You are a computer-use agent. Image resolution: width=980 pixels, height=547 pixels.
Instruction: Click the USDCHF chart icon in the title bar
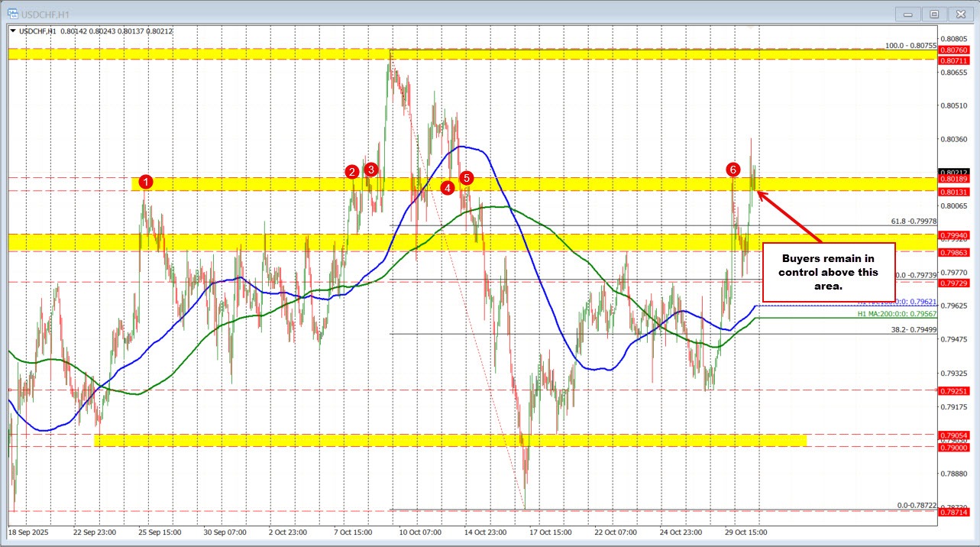pos(13,13)
